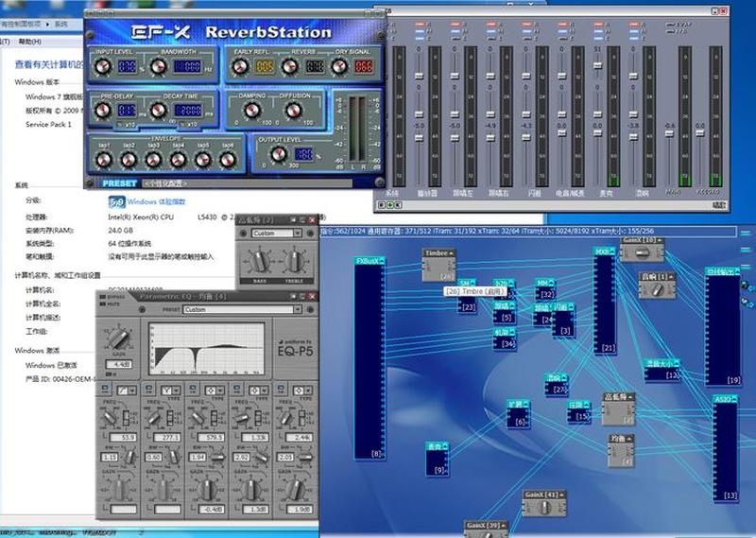This screenshot has height=538, width=756.
Task: Toggle BYPASS in Parametric EQ window
Action: click(103, 297)
